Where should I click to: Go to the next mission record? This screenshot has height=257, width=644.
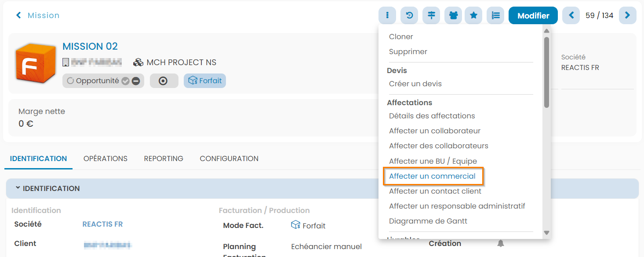(627, 15)
